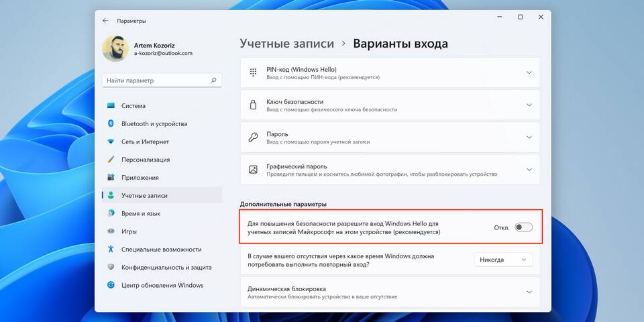Click the Графический пароль picture icon
644x322 pixels.
(x=253, y=169)
